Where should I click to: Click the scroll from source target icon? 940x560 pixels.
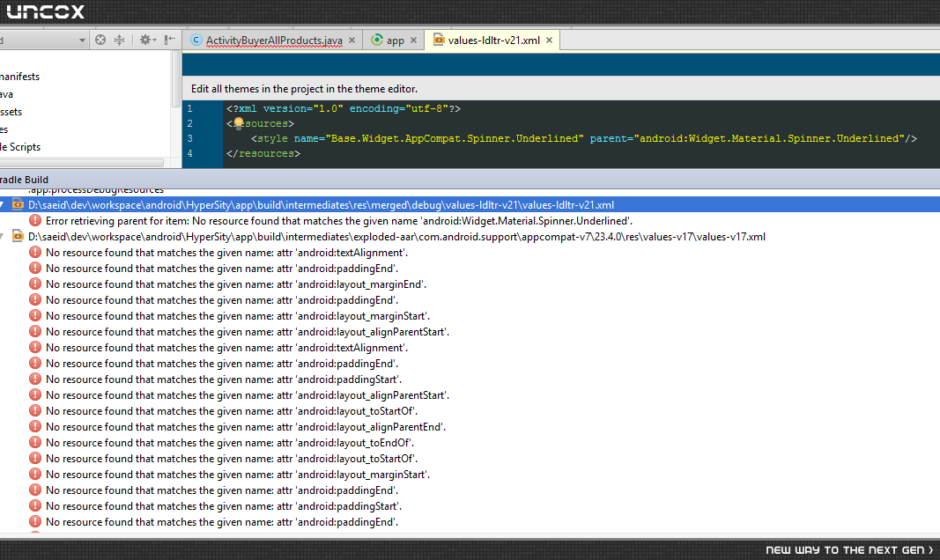(x=100, y=41)
